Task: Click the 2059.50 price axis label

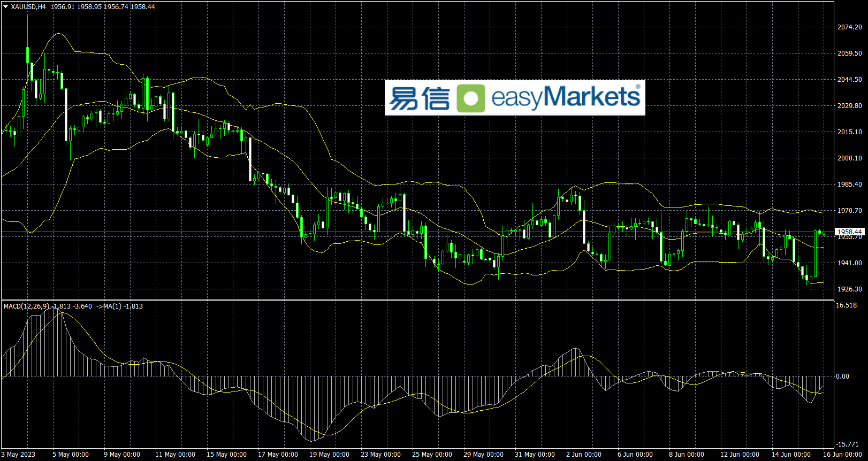Action: point(849,53)
